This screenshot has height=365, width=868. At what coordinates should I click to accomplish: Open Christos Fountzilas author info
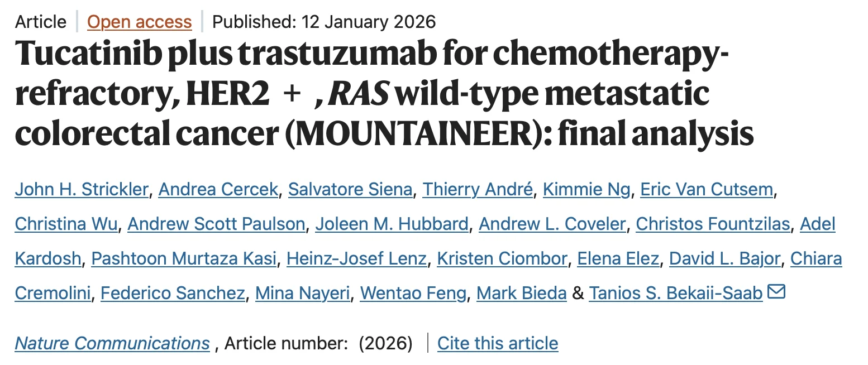coord(713,224)
